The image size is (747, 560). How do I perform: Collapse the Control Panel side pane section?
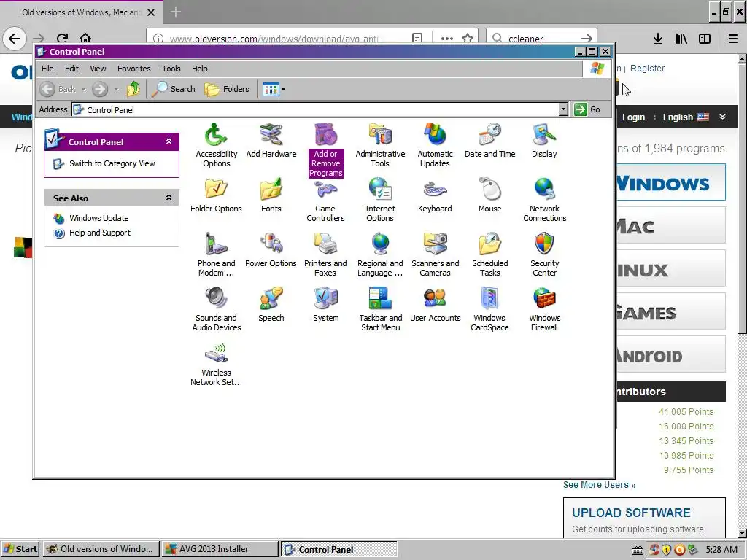click(x=169, y=141)
